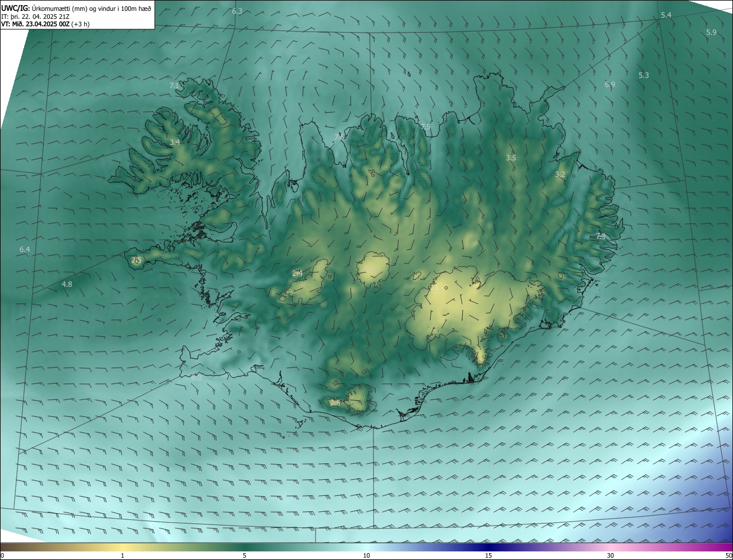The height and width of the screenshot is (560, 733).
Task: Click the 1 tick on the color scale
Action: tap(123, 555)
